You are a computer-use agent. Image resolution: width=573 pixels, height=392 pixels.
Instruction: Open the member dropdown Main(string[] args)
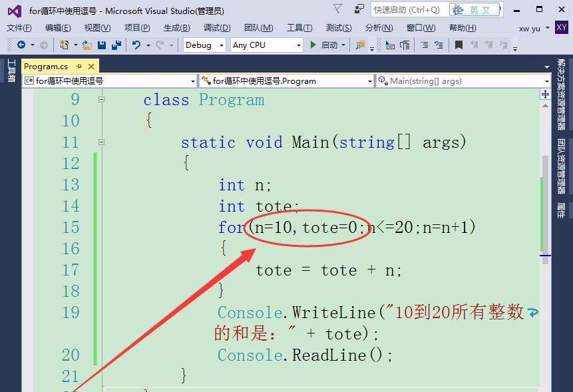pyautogui.click(x=464, y=81)
